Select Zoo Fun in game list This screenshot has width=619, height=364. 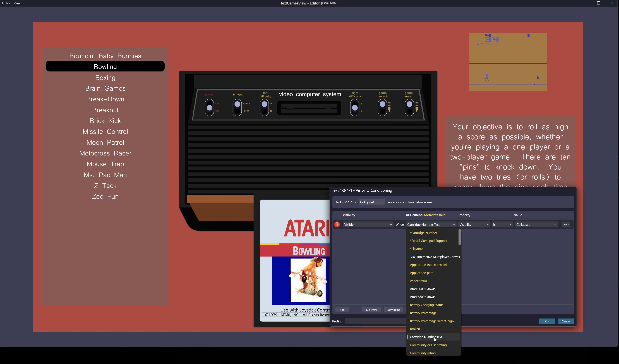(105, 197)
